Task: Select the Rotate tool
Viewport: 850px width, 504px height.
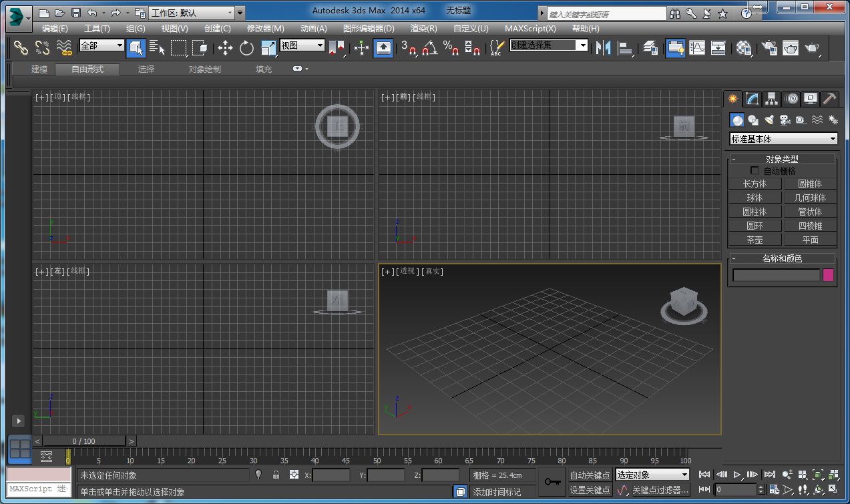Action: pyautogui.click(x=246, y=47)
